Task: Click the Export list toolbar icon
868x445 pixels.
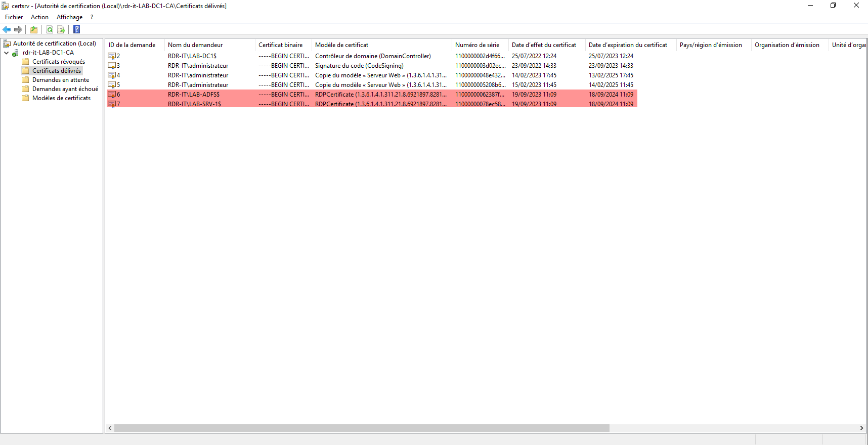Action: click(61, 30)
